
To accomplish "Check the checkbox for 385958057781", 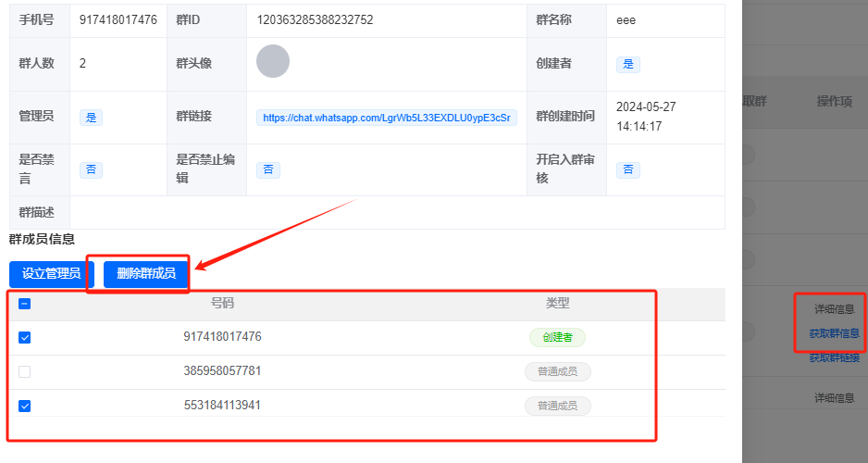I will point(24,371).
